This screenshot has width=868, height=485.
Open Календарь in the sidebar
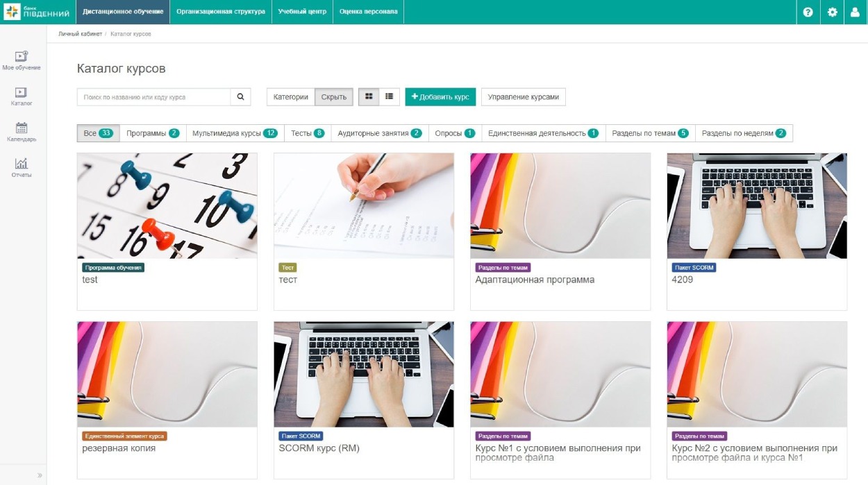[22, 132]
